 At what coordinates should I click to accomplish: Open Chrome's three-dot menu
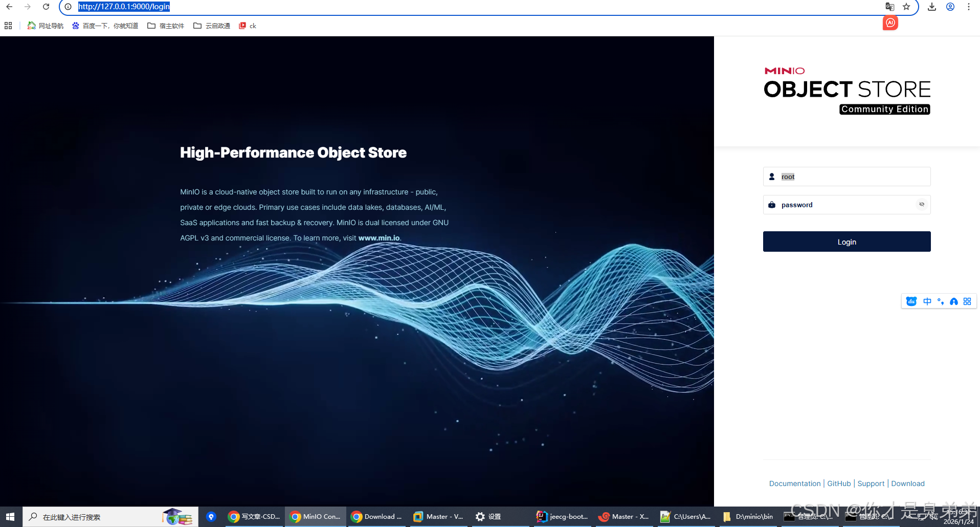coord(968,7)
